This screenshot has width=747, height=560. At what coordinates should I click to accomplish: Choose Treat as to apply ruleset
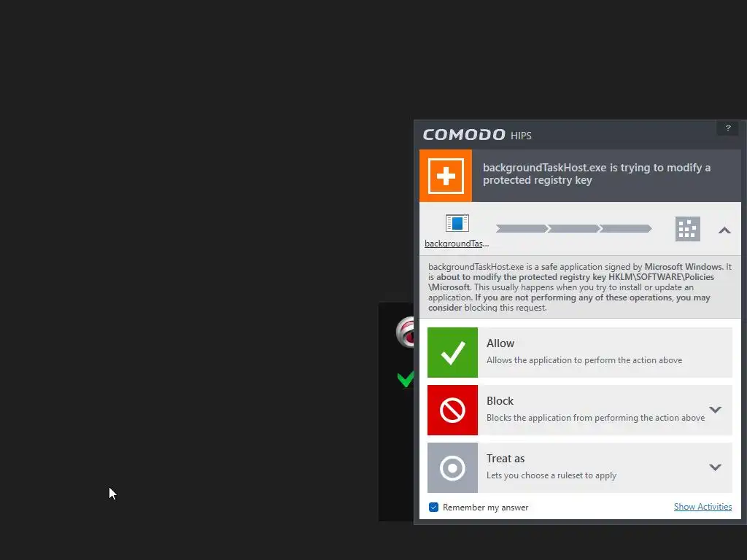pyautogui.click(x=579, y=467)
